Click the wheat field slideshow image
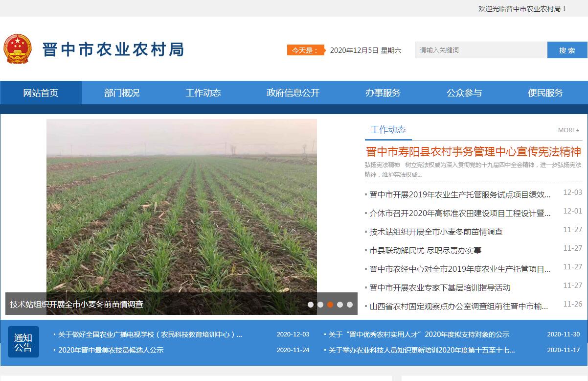Viewport: 588px width, 381px height. [181, 206]
